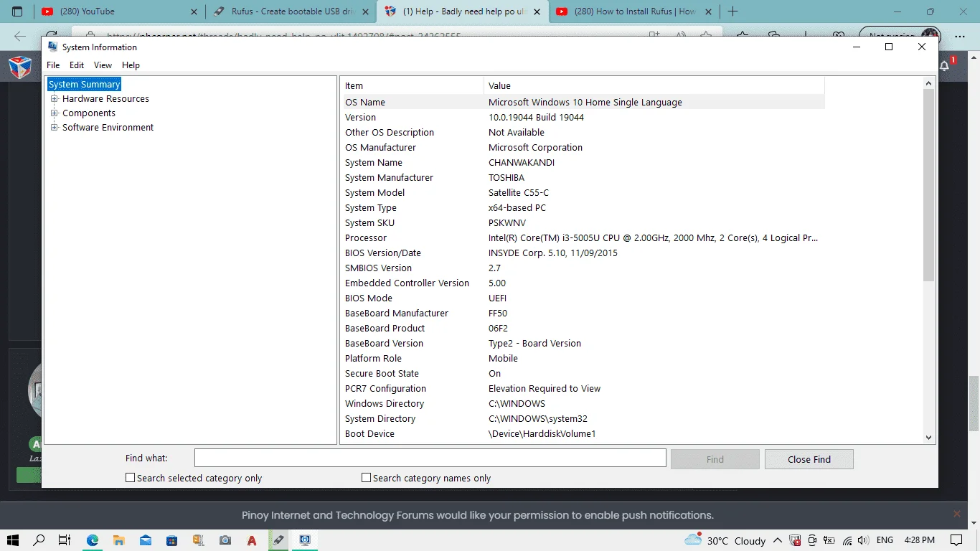Click the System Information taskbar icon

tap(305, 540)
